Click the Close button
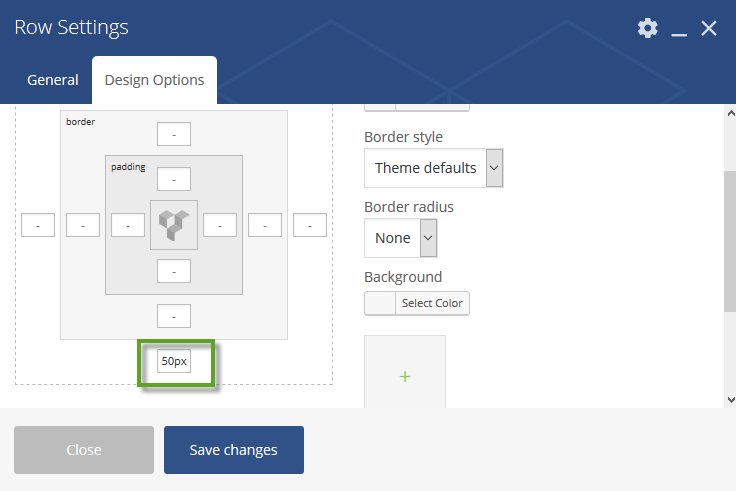This screenshot has height=491, width=736. click(84, 450)
